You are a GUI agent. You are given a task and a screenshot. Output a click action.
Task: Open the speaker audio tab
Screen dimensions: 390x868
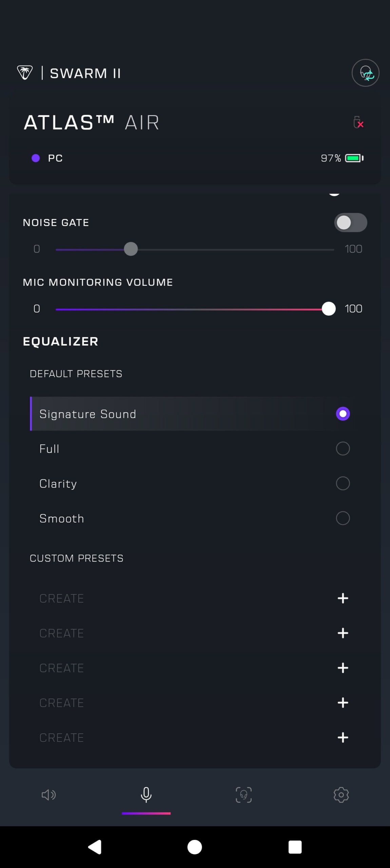coord(48,795)
